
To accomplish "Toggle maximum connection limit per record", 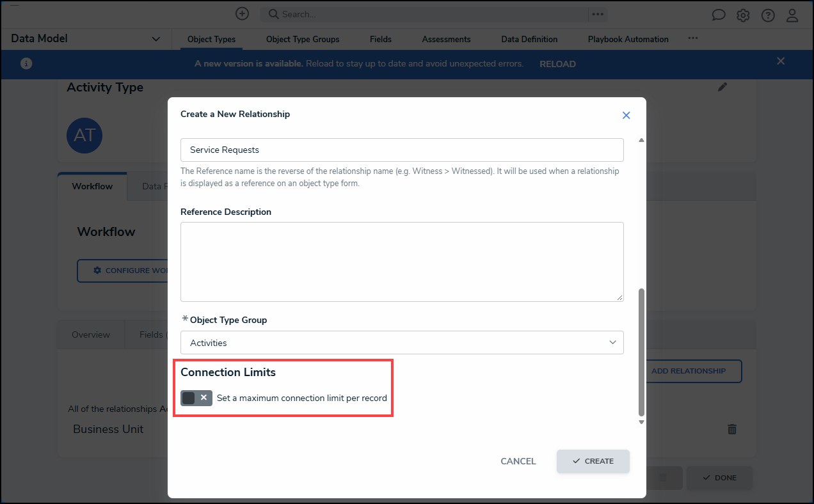I will point(196,398).
